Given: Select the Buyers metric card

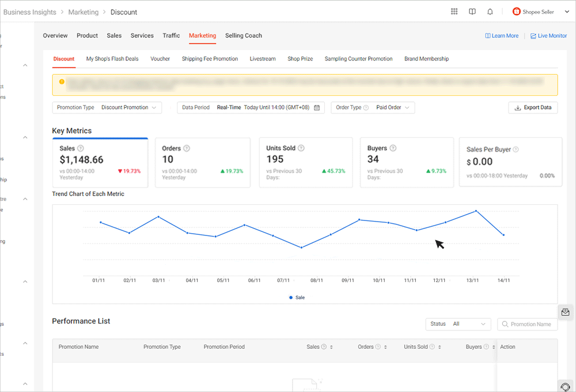Looking at the screenshot, I should (x=407, y=162).
